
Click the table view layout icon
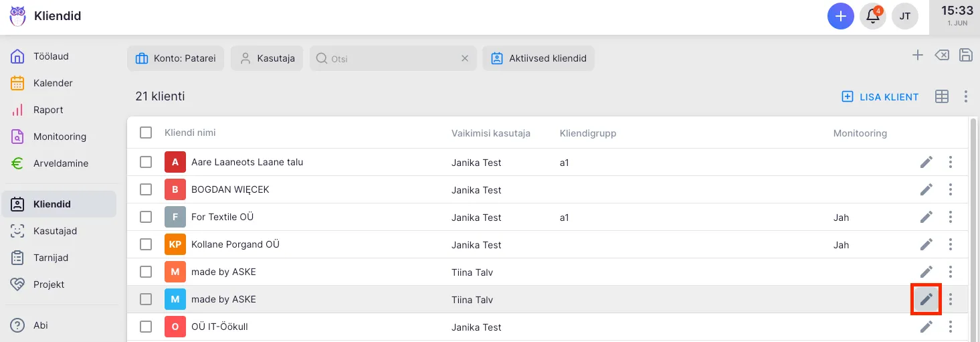(x=941, y=97)
